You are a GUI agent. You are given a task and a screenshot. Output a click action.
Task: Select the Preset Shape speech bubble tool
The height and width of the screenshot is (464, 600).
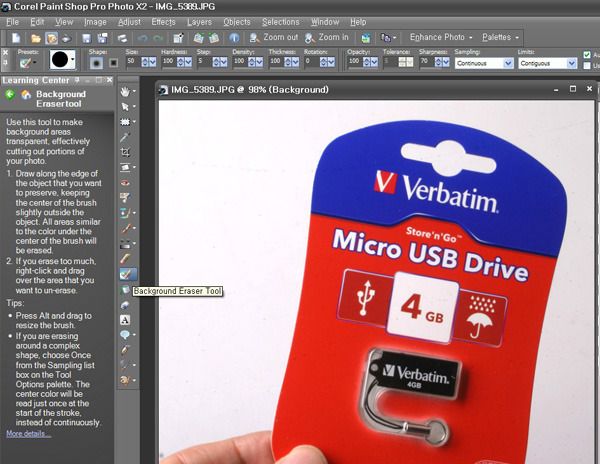point(125,335)
